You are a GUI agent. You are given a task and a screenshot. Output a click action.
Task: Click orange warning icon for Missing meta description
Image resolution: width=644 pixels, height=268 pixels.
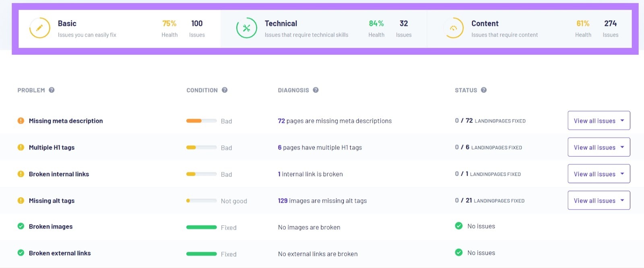(21, 121)
